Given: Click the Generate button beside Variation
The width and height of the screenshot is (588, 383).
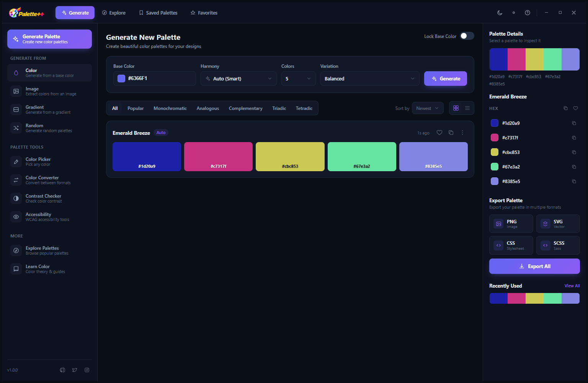Looking at the screenshot, I should tap(446, 79).
